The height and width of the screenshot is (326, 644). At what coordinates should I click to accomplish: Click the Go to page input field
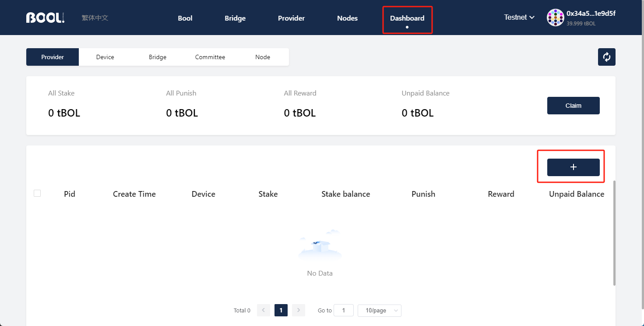[344, 310]
